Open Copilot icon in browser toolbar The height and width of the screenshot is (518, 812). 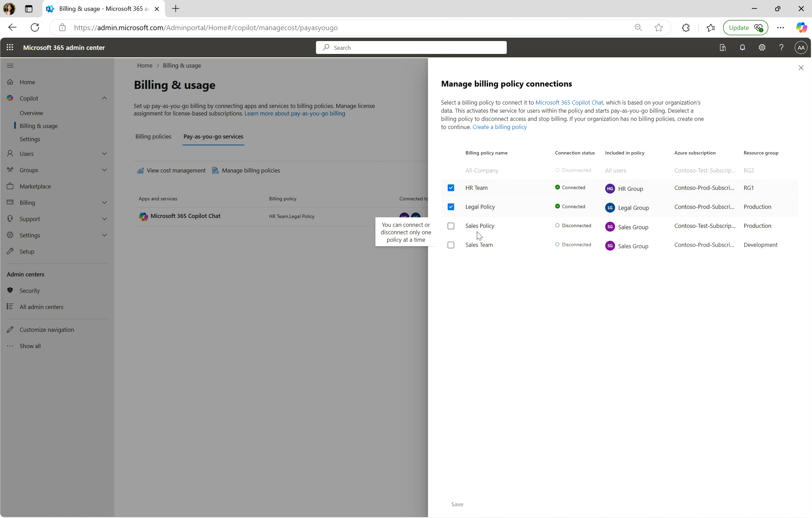click(x=801, y=28)
